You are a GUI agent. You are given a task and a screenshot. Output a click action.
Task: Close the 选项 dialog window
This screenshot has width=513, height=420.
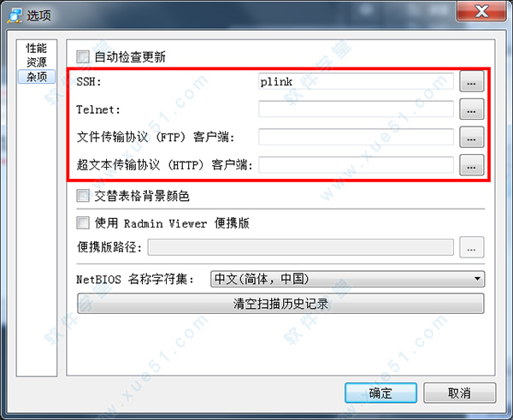click(481, 12)
